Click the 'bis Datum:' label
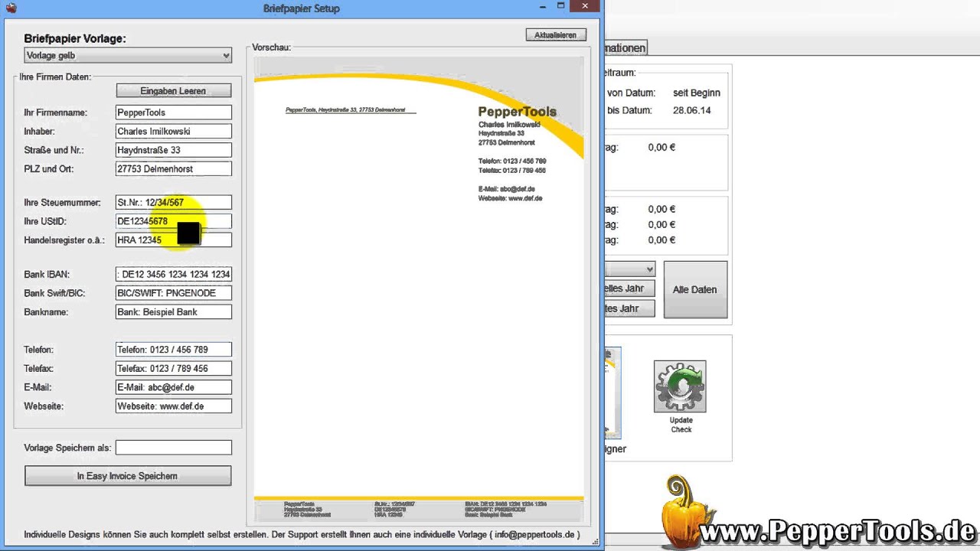The width and height of the screenshot is (980, 551). pyautogui.click(x=629, y=110)
